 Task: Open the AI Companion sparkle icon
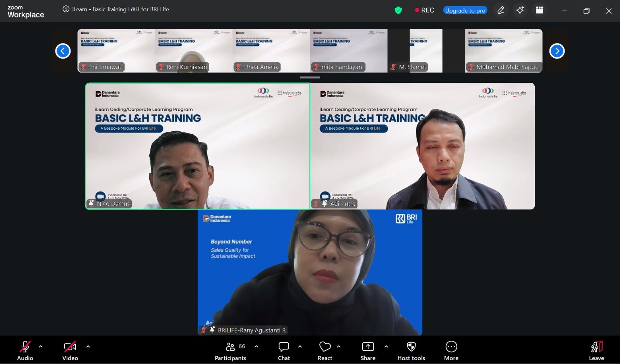(520, 10)
